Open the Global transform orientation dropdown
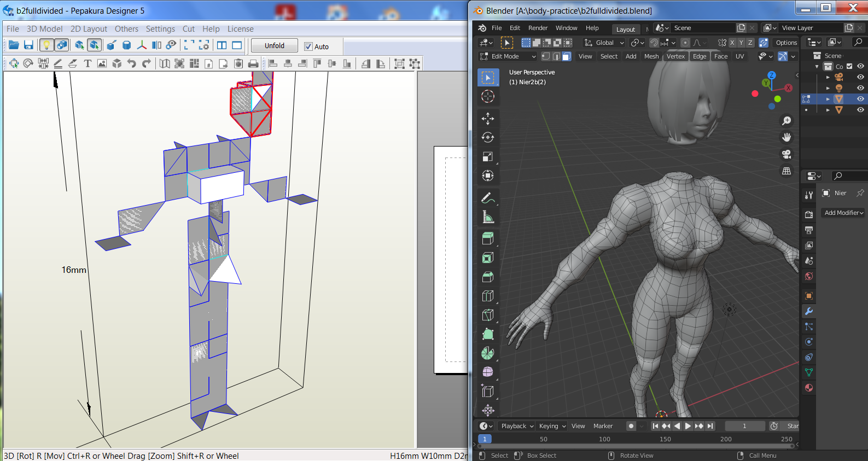This screenshot has height=461, width=868. [x=604, y=43]
